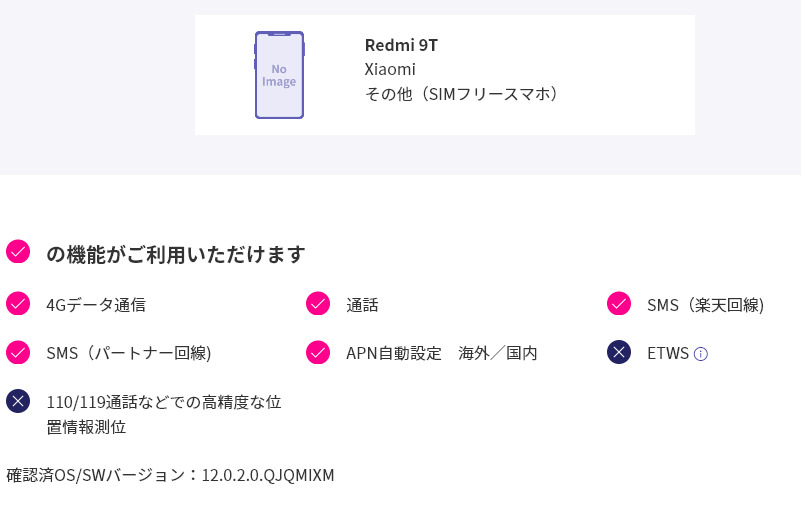Click the checkmark icon next to 通話
This screenshot has height=507, width=801.
pos(318,303)
